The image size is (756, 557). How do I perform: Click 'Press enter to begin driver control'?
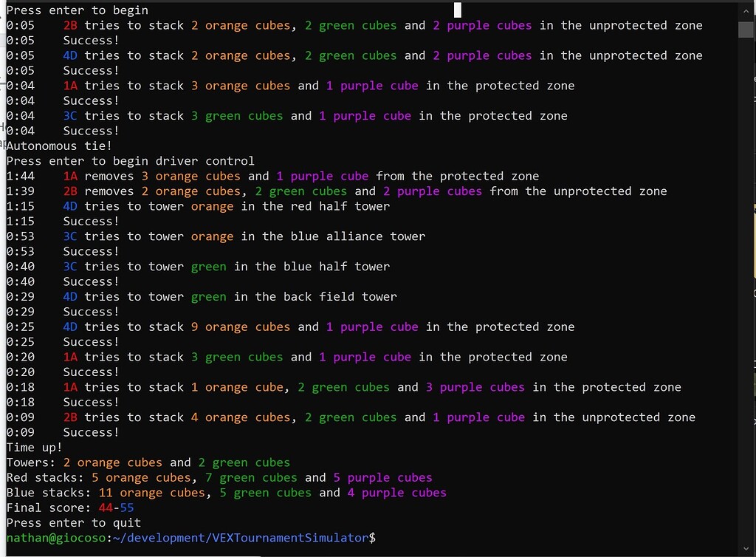coord(131,161)
